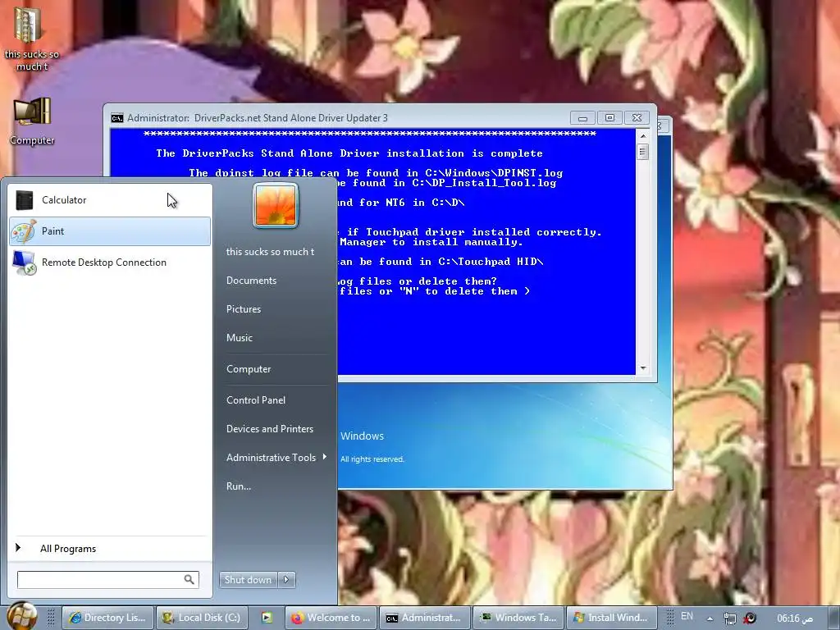This screenshot has width=840, height=630.
Task: Open Music from the Start menu
Action: 239,338
